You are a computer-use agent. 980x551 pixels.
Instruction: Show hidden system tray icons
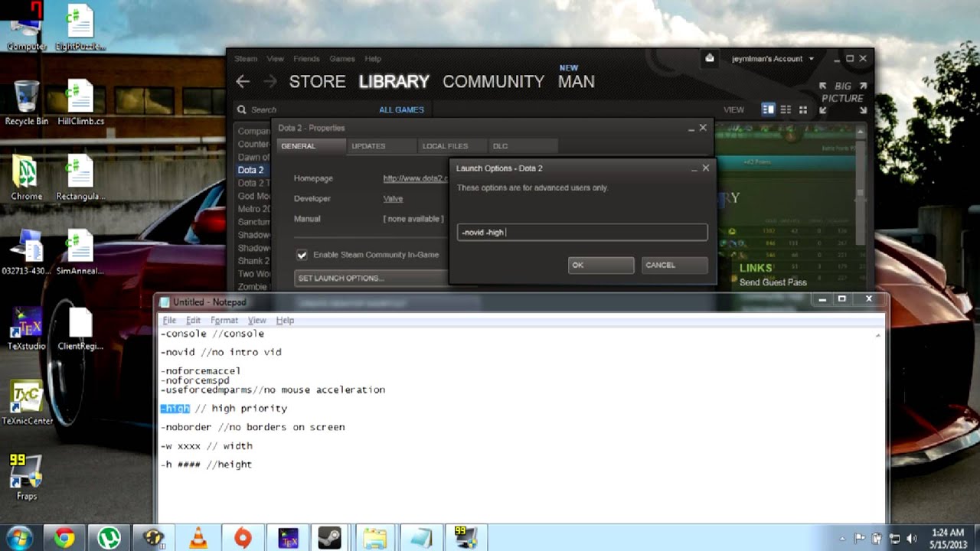point(842,538)
